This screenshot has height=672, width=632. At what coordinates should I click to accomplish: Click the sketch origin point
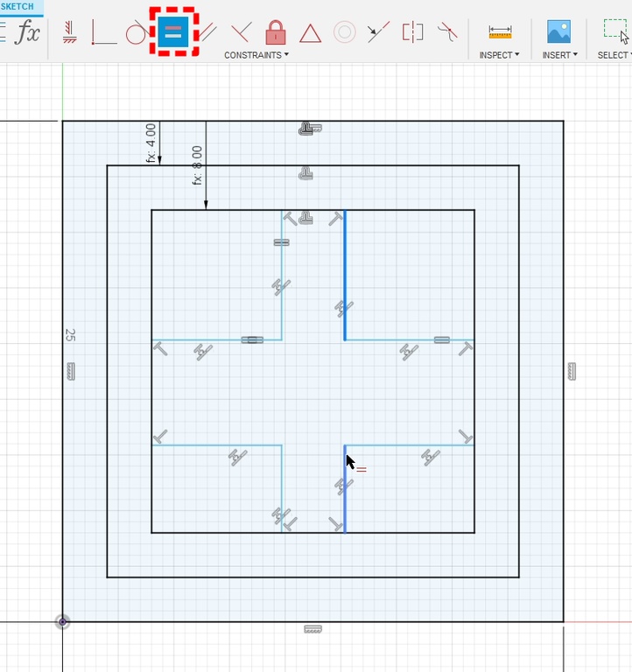click(62, 622)
